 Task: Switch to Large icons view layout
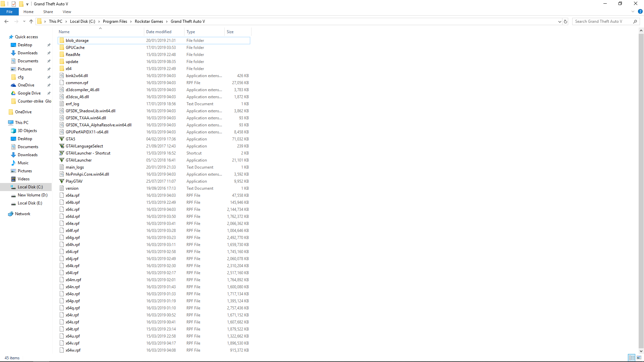[x=639, y=358]
